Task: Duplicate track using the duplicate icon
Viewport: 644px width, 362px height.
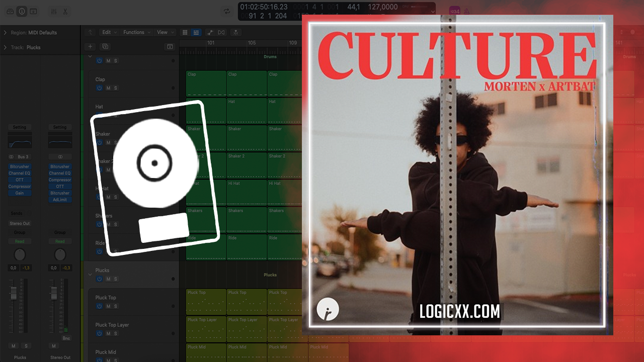Action: tap(105, 46)
